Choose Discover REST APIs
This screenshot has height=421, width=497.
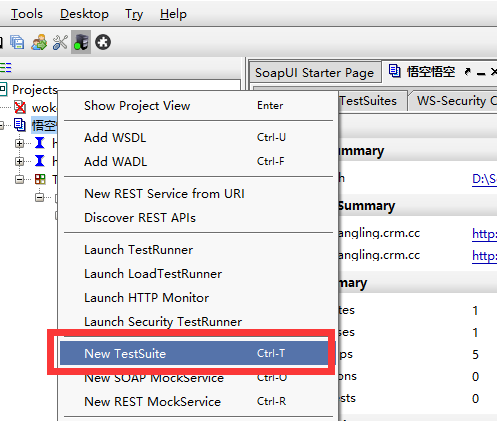pyautogui.click(x=198, y=218)
